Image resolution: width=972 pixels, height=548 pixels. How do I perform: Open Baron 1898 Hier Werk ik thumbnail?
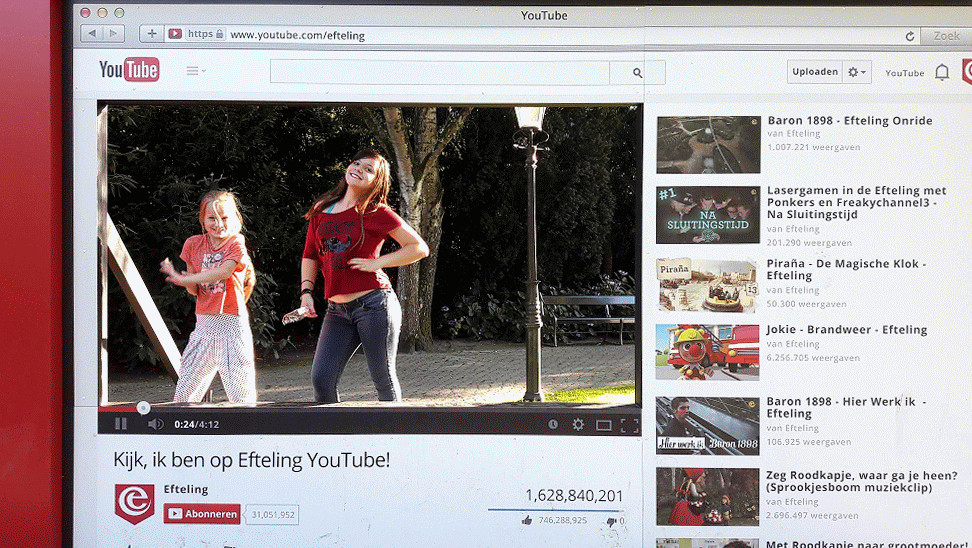[x=707, y=426]
